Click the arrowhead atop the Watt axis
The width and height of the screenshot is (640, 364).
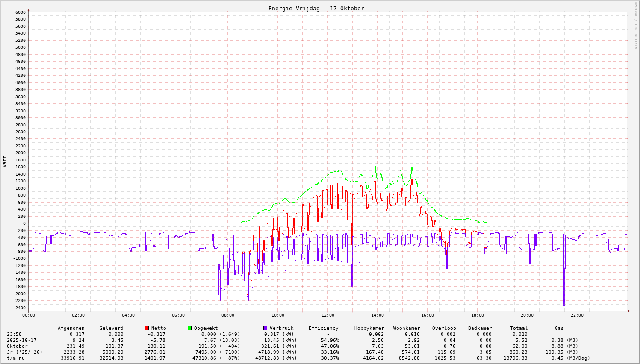click(x=29, y=9)
